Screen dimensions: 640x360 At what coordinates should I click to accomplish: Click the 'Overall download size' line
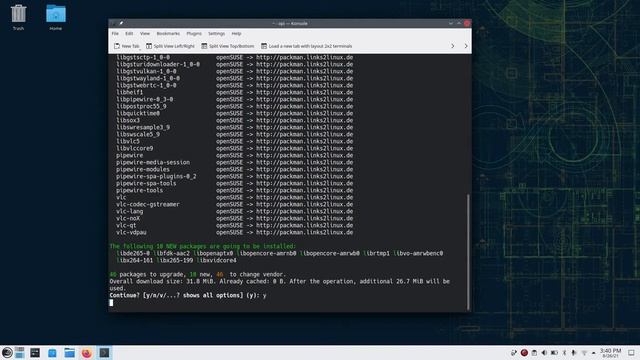(280, 281)
